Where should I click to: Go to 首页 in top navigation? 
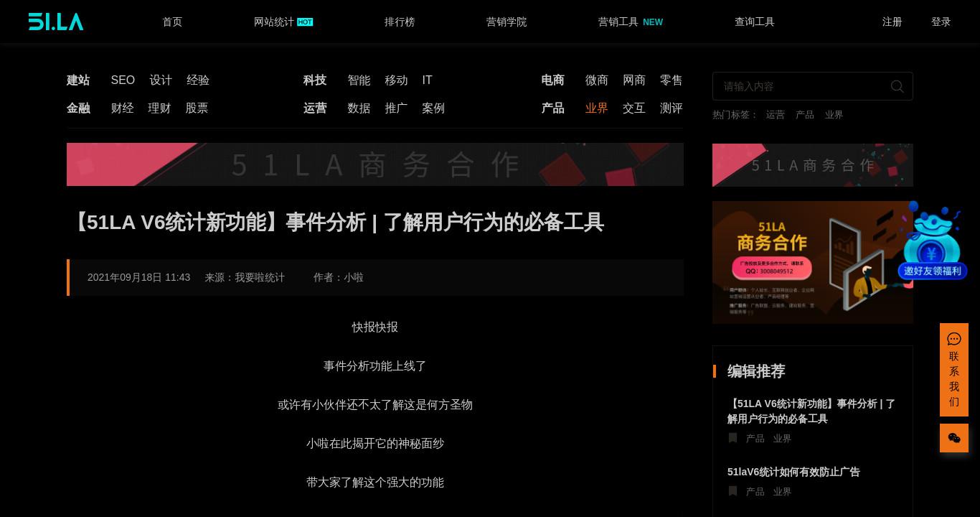pyautogui.click(x=172, y=22)
